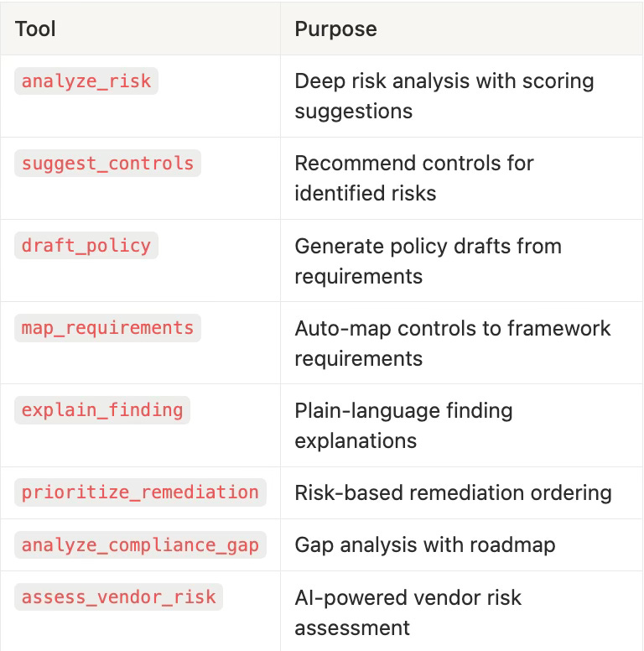
Task: Click the word 'requirements' under 'Generate policy drafts'
Action: tap(359, 277)
